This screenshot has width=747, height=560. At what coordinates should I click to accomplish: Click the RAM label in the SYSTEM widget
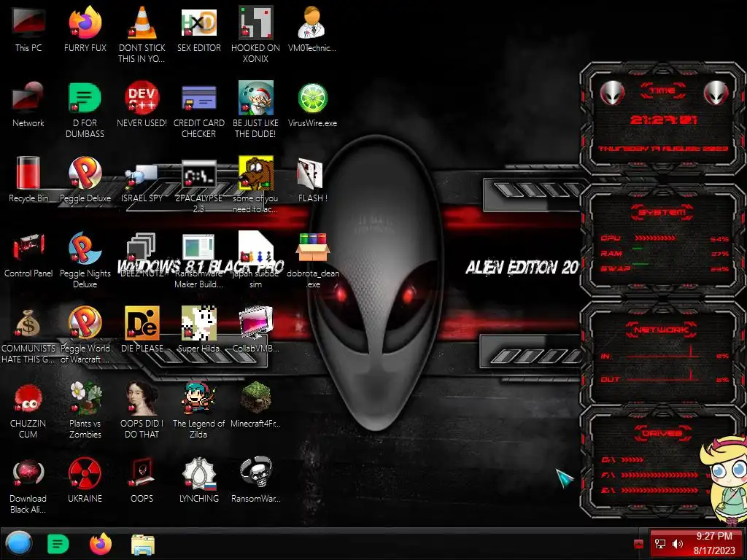(611, 253)
